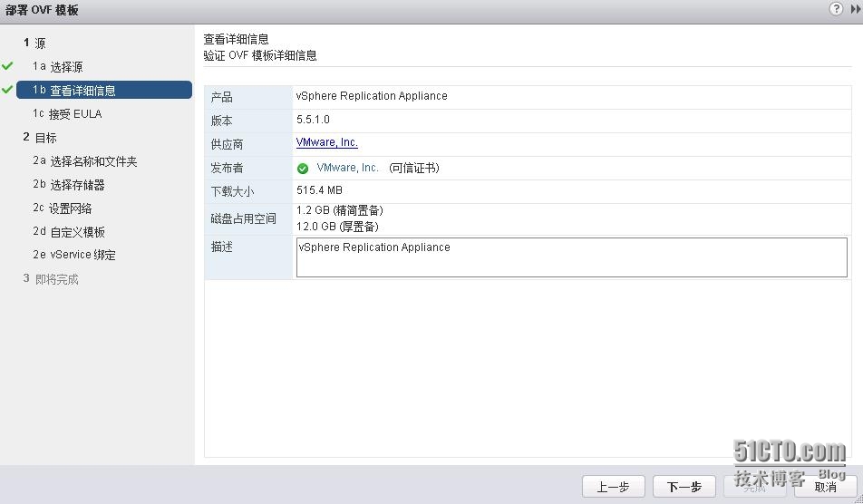Select step 2d 自定义模板
The width and height of the screenshot is (863, 504).
pos(69,232)
